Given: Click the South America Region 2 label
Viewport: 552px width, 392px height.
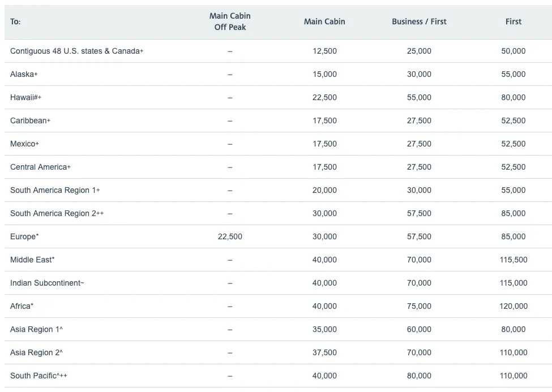Looking at the screenshot, I should (x=57, y=213).
